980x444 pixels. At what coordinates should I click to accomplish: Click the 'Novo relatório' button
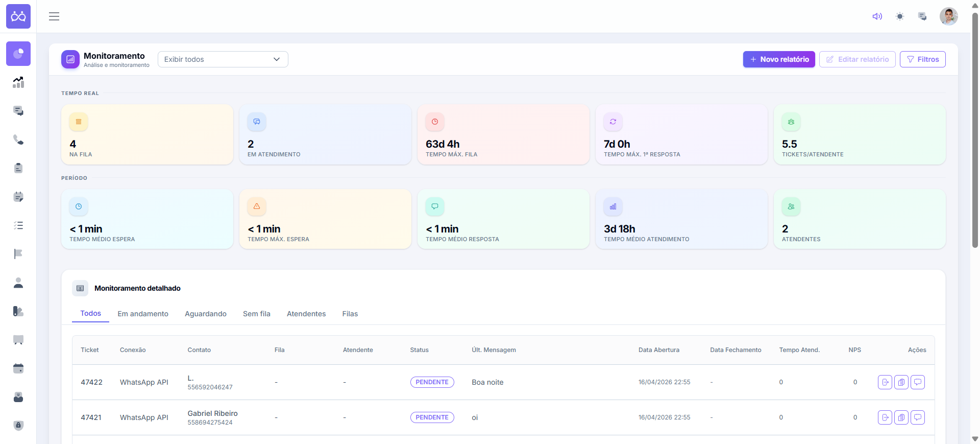[x=778, y=59]
